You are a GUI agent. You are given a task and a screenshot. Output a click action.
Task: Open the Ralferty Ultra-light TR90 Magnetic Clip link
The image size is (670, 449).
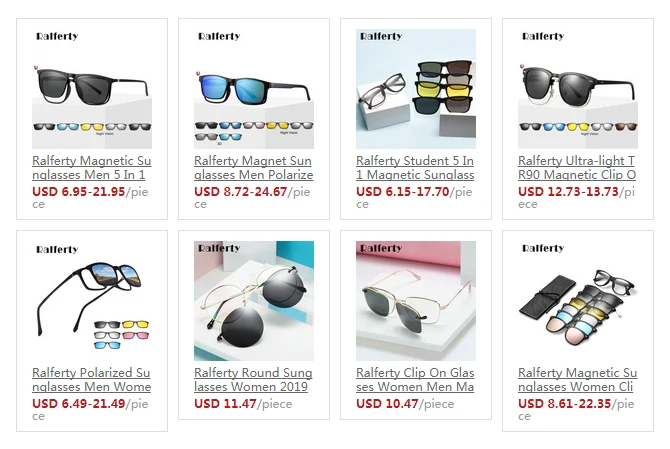[x=577, y=168]
